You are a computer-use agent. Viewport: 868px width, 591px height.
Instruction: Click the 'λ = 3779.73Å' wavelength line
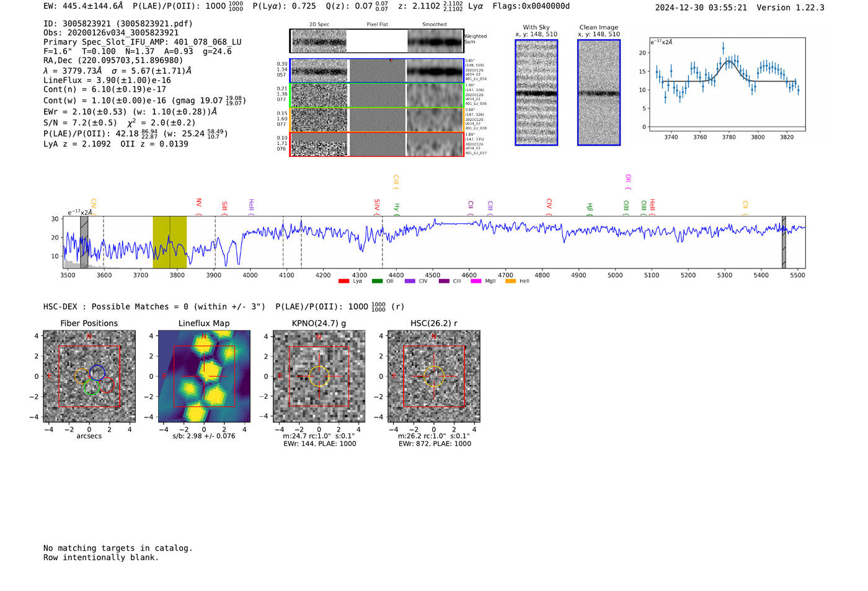118,71
